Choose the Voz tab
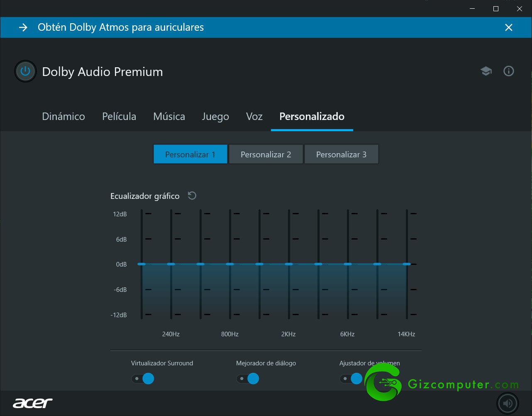Image resolution: width=532 pixels, height=416 pixels. tap(254, 117)
